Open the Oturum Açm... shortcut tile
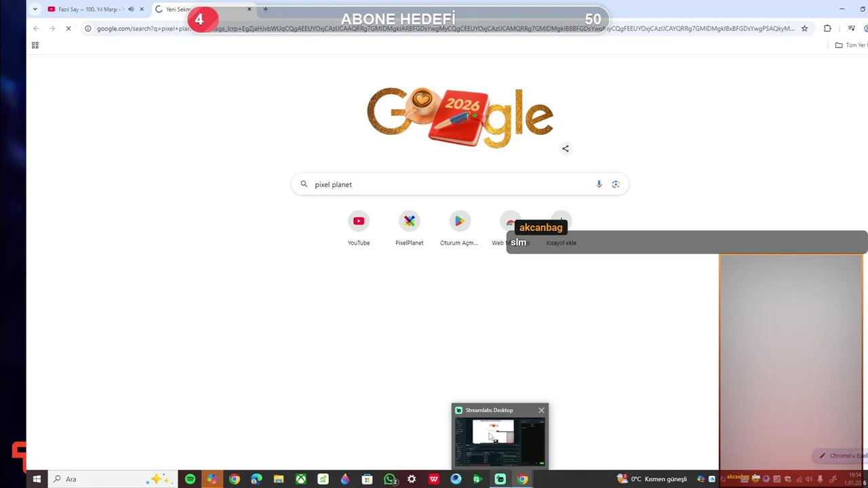The image size is (868, 488). click(x=459, y=228)
